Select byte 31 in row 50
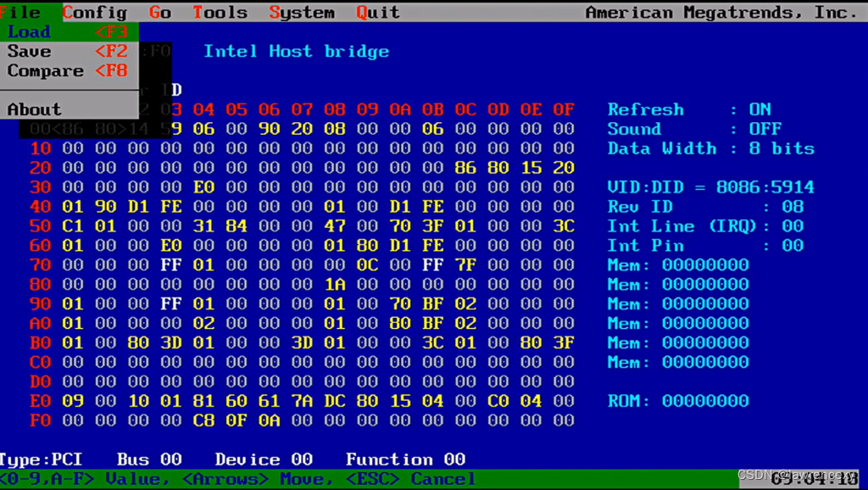 [x=203, y=226]
